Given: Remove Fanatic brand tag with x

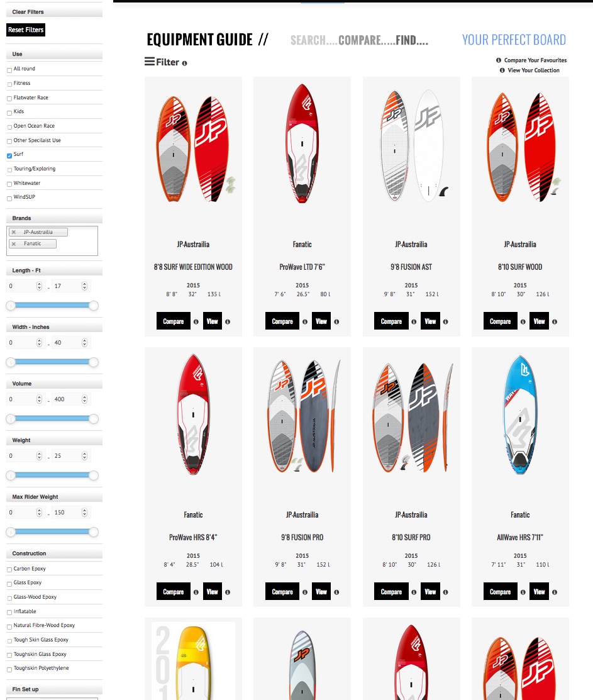Looking at the screenshot, I should point(14,244).
